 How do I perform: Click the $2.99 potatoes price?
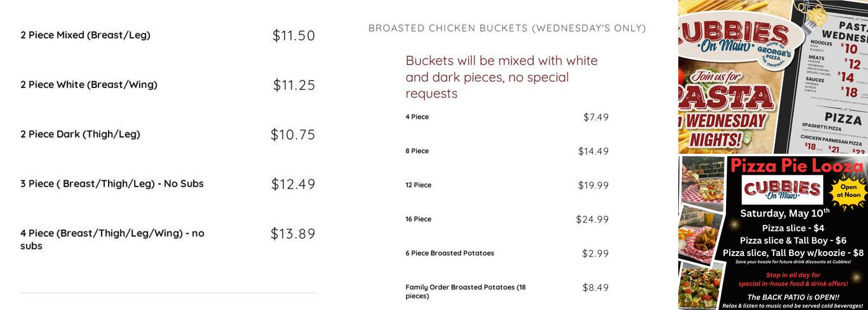595,254
